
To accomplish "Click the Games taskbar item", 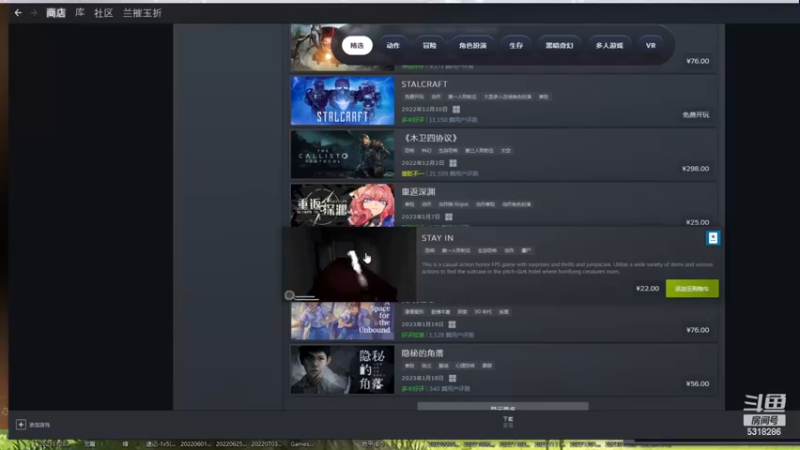I will coord(302,444).
